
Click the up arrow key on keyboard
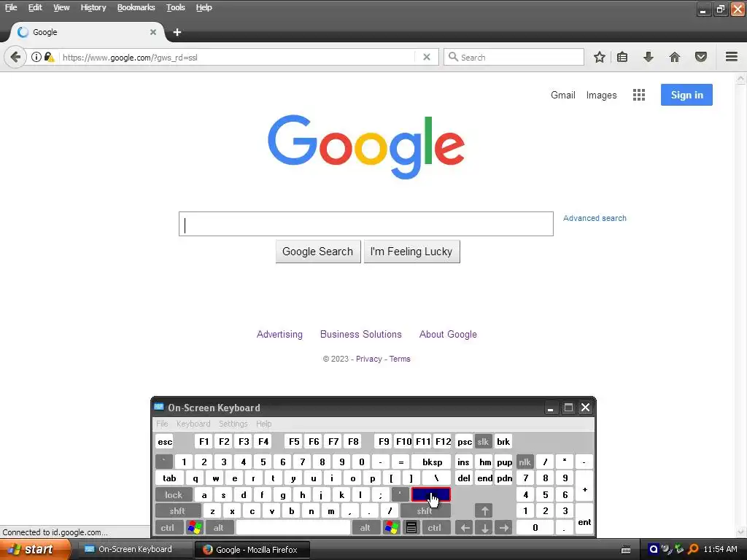pos(484,511)
